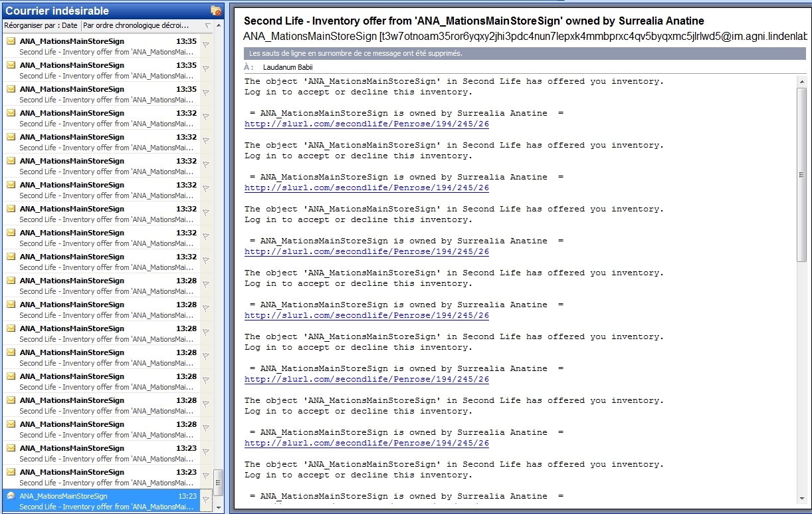Open the second slurl.com Penrose link from top
This screenshot has height=514, width=812.
(367, 188)
